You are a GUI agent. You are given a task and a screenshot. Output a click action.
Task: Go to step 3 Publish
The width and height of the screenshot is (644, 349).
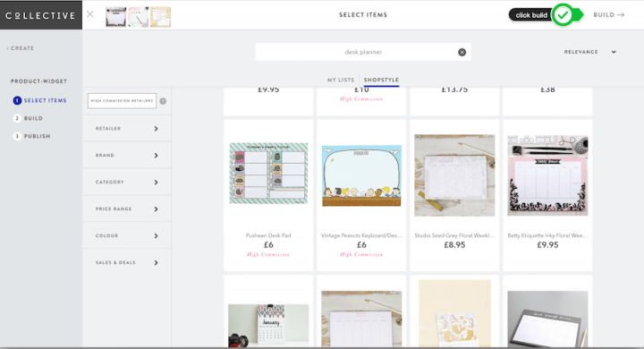[31, 136]
